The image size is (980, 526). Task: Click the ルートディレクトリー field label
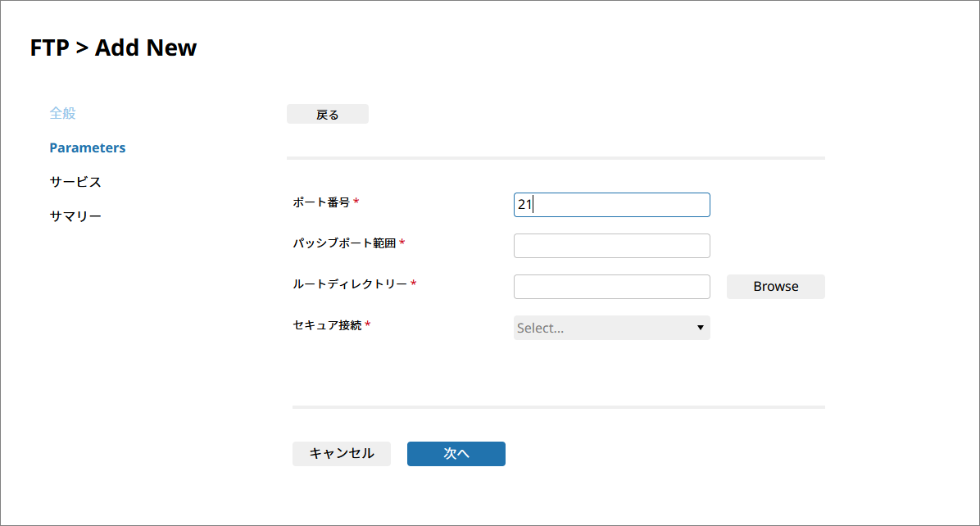(x=350, y=283)
